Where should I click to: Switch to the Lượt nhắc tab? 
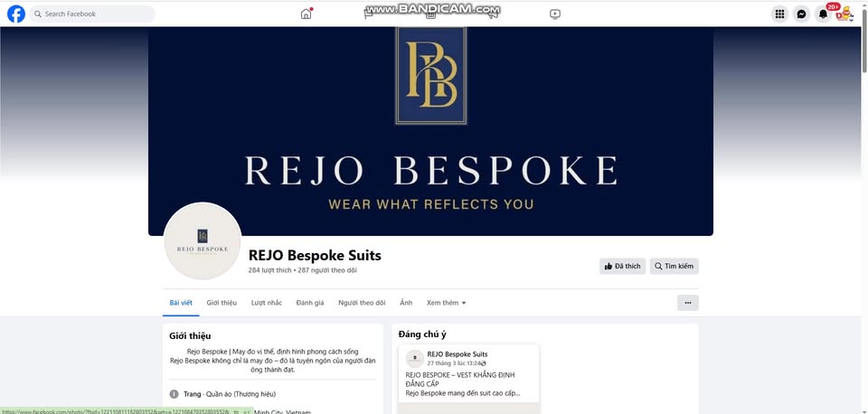[266, 303]
